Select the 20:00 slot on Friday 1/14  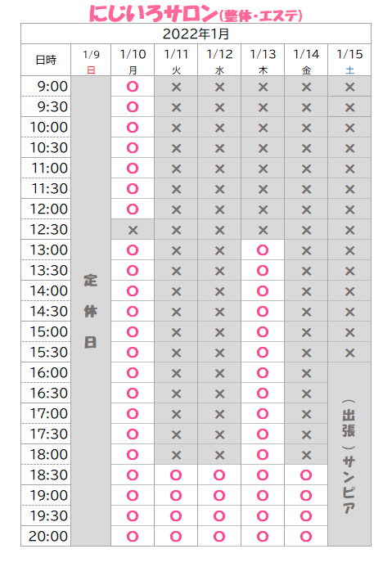tap(306, 536)
